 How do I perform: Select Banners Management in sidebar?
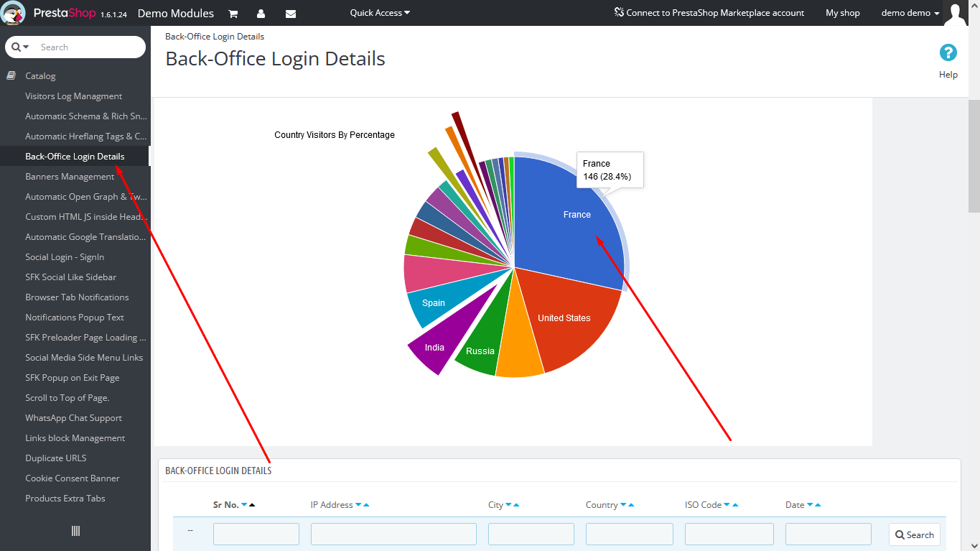click(70, 177)
